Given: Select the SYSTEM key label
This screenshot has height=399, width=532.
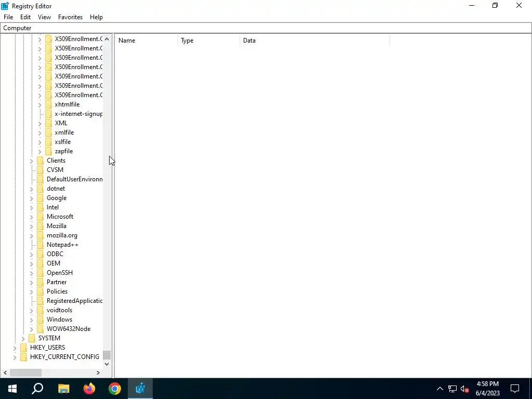Looking at the screenshot, I should (x=49, y=338).
